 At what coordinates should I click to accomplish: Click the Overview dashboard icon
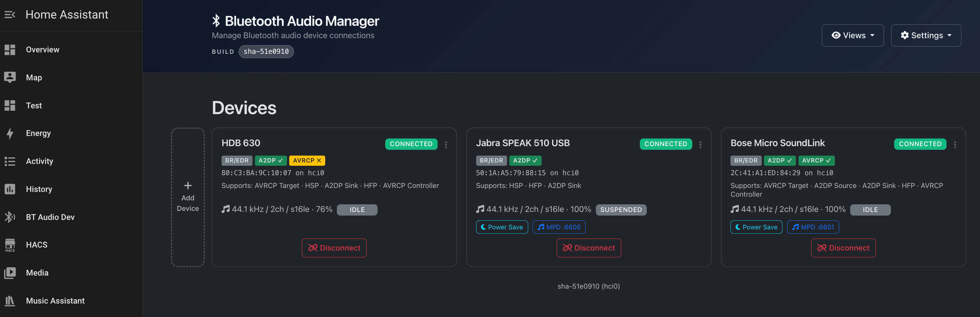10,50
